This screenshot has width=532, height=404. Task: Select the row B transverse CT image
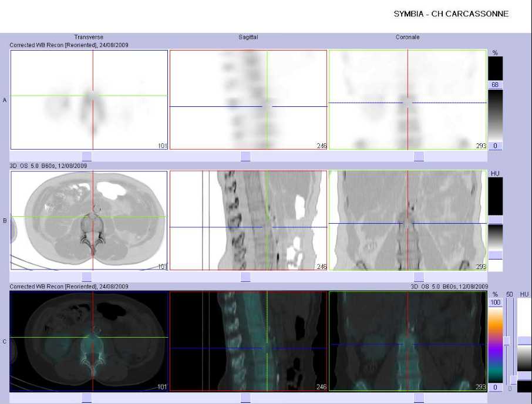pyautogui.click(x=89, y=220)
